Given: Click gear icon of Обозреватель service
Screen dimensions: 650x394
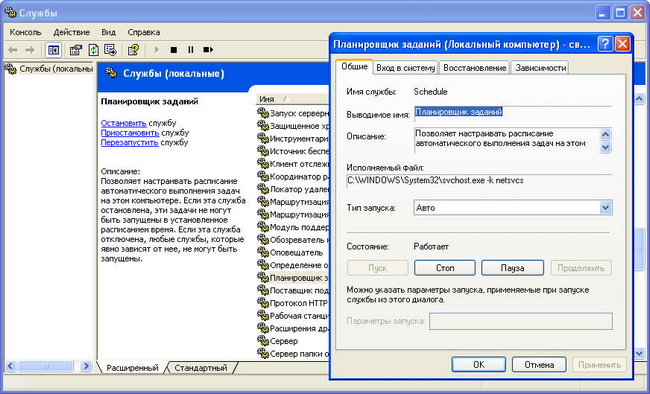Looking at the screenshot, I should (x=263, y=239).
